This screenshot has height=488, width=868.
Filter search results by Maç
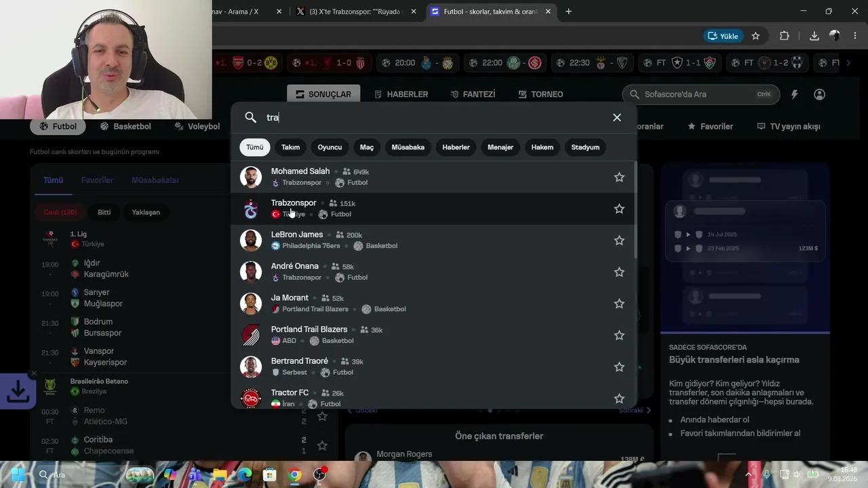coord(367,147)
